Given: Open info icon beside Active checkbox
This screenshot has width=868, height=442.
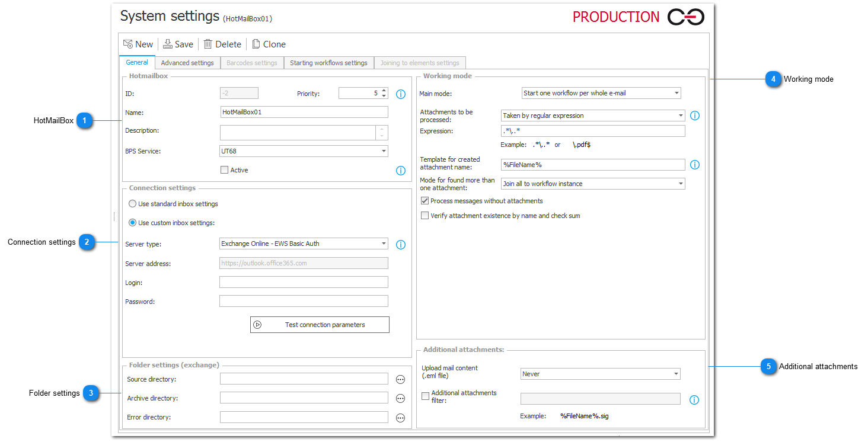Looking at the screenshot, I should click(401, 171).
